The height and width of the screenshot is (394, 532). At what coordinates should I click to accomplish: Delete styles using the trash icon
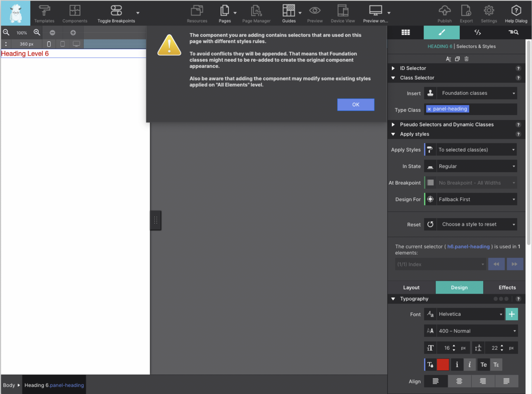click(466, 59)
